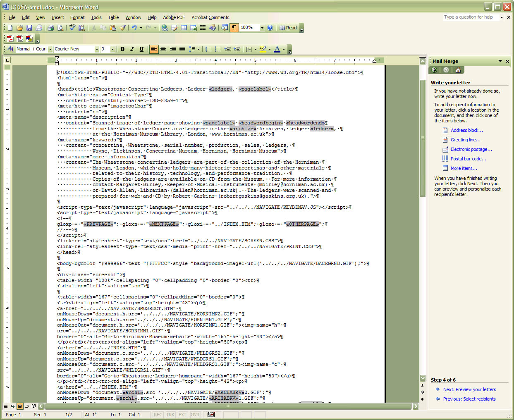Open the font color dropdown arrow

coord(284,49)
